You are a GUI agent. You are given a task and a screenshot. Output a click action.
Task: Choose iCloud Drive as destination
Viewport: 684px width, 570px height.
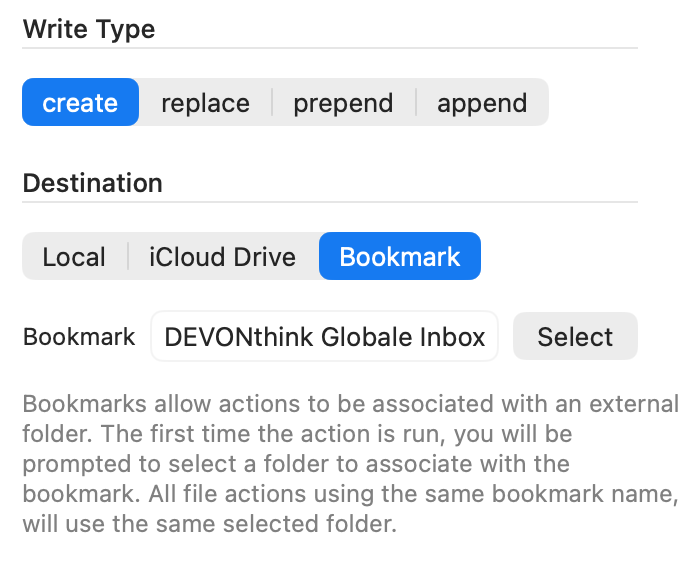pyautogui.click(x=222, y=256)
